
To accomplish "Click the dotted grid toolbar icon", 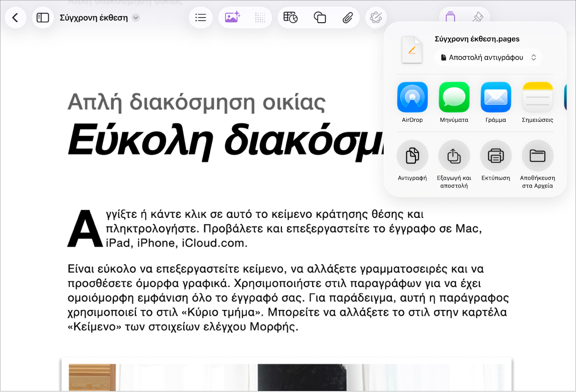I will click(260, 18).
